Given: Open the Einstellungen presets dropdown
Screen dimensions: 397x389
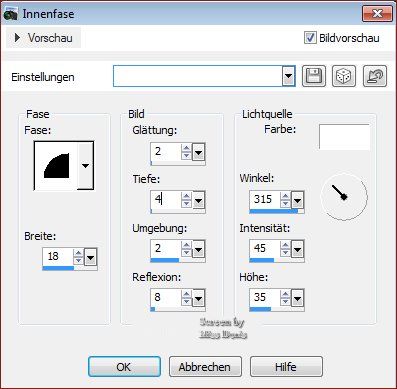Looking at the screenshot, I should [x=288, y=76].
